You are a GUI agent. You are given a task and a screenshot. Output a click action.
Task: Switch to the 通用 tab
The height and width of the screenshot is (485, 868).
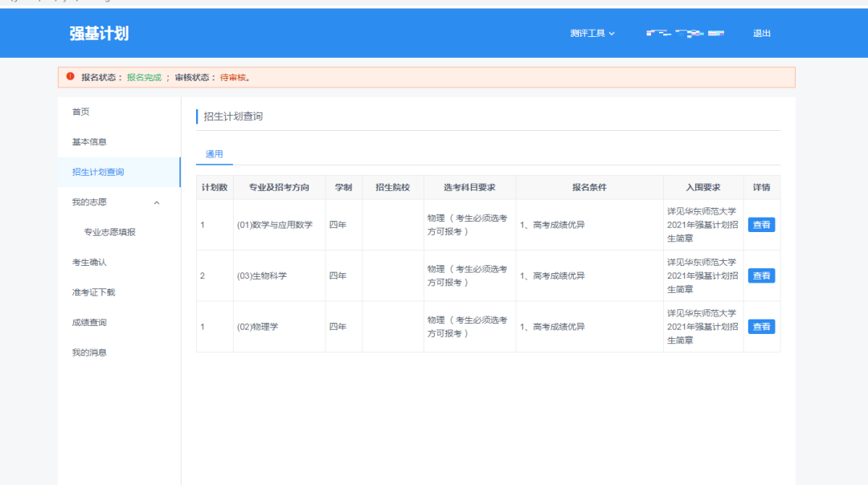(214, 154)
